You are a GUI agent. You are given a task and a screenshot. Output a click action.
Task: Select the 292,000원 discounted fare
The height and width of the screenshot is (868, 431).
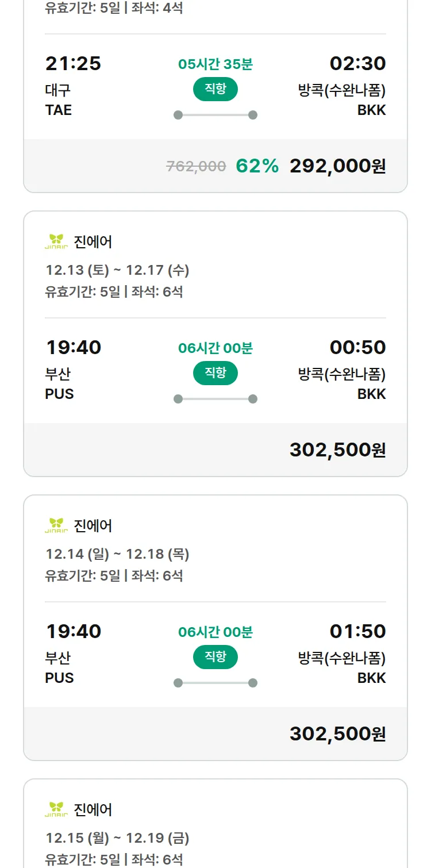(x=337, y=166)
